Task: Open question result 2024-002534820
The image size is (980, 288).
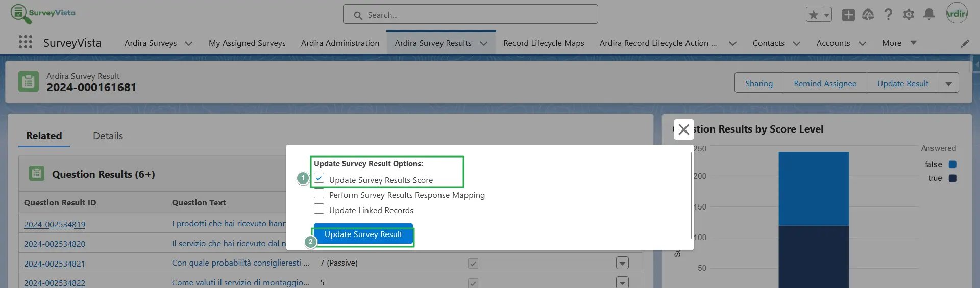Action: [x=55, y=244]
